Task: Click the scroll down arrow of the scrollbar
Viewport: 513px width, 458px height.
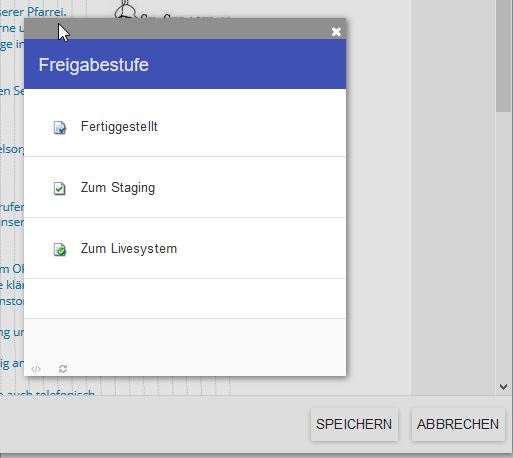Action: [x=503, y=387]
